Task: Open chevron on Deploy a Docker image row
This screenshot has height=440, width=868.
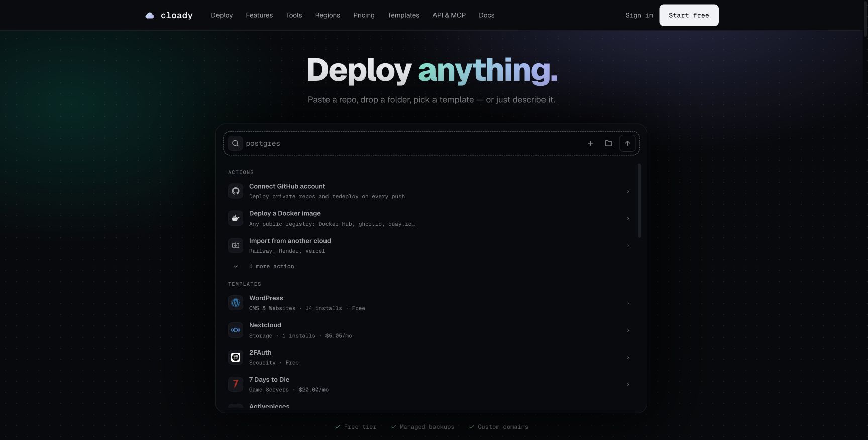Action: [x=628, y=218]
